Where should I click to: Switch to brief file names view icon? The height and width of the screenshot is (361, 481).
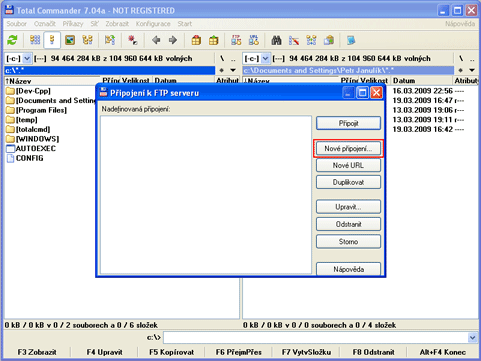[x=35, y=40]
